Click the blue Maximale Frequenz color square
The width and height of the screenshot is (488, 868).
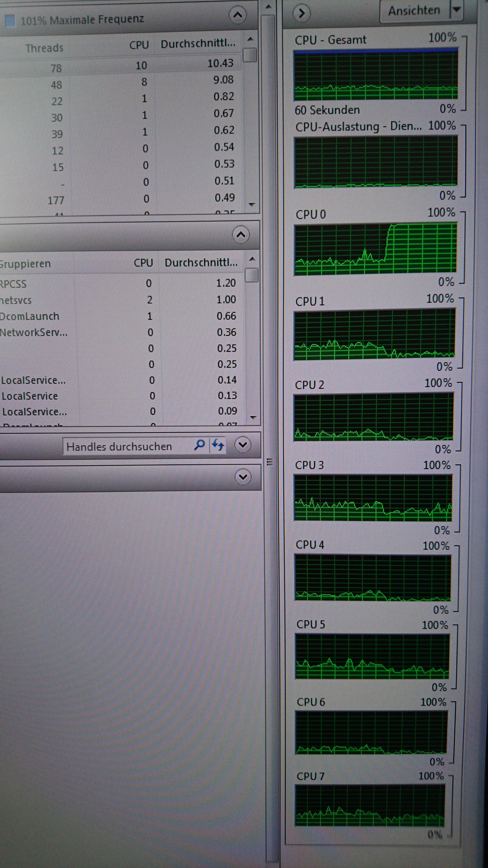[x=10, y=21]
